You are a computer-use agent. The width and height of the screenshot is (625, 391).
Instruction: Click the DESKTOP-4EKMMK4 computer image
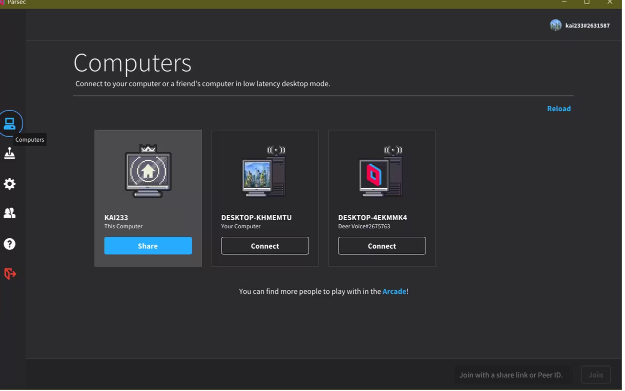coord(381,171)
